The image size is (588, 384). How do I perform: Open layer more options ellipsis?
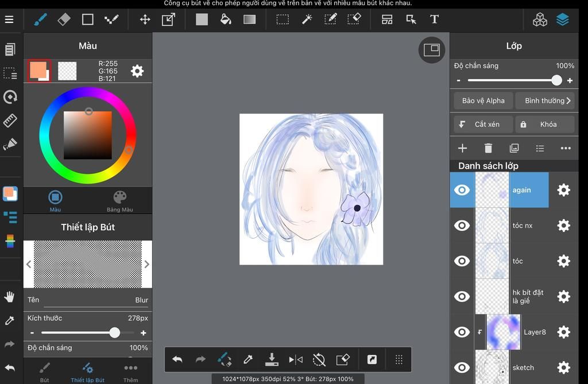(566, 149)
